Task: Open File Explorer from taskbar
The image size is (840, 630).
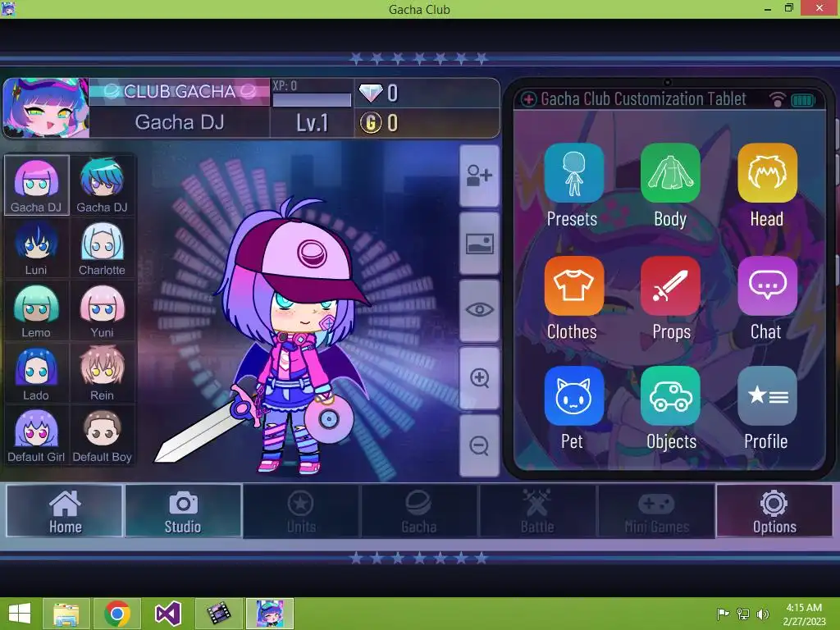Action: 67,614
